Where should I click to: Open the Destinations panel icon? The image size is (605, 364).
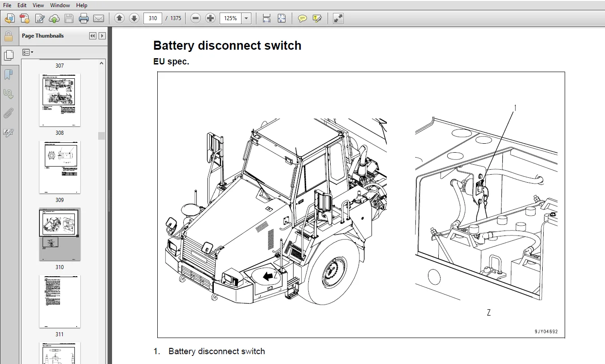click(x=9, y=94)
